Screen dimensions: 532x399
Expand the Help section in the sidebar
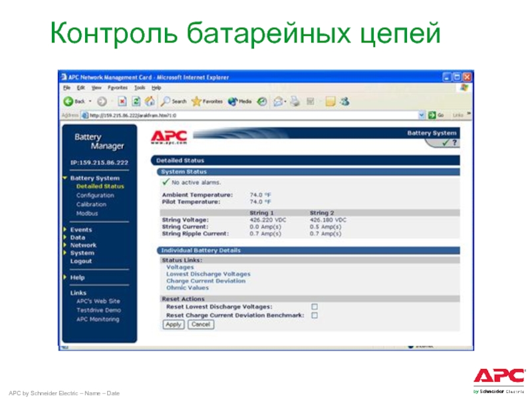click(x=65, y=277)
